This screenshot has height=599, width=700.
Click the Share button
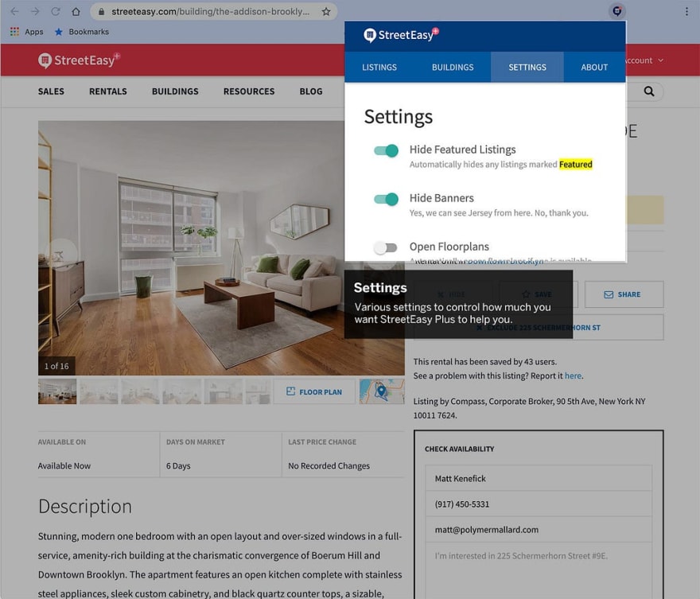pyautogui.click(x=624, y=294)
